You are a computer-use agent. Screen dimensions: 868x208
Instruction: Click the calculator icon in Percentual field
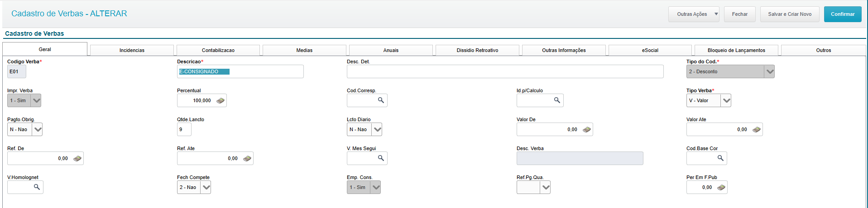click(x=221, y=101)
